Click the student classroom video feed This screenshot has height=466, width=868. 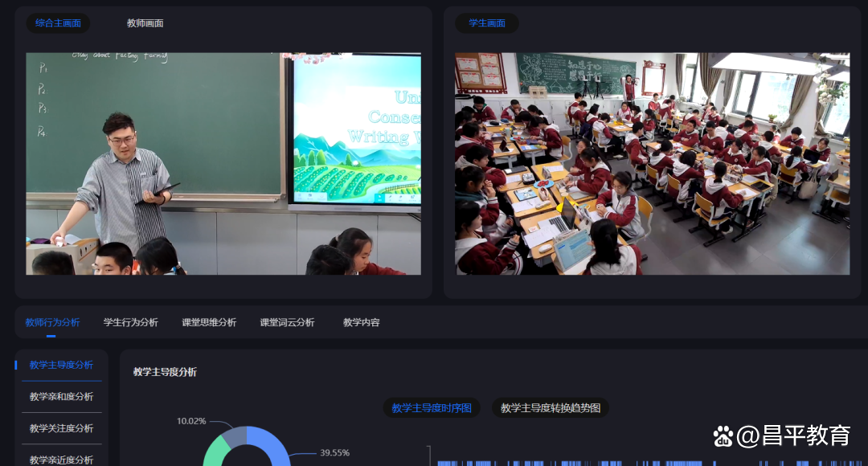pyautogui.click(x=653, y=164)
